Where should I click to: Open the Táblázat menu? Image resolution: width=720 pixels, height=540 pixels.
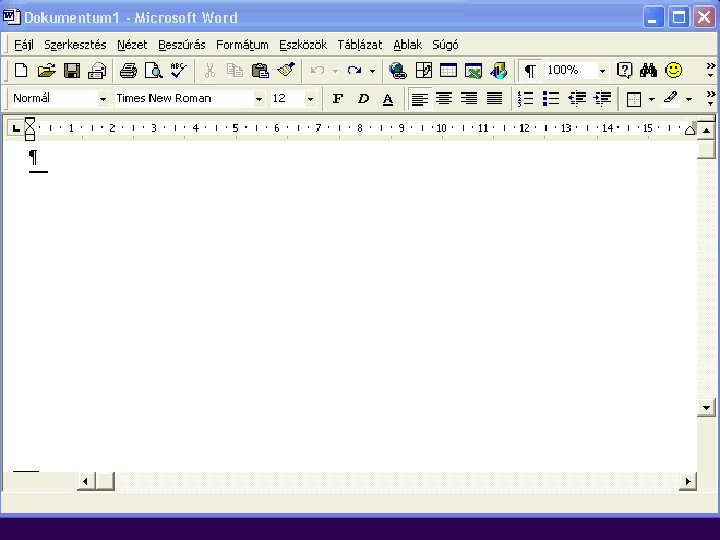click(360, 45)
